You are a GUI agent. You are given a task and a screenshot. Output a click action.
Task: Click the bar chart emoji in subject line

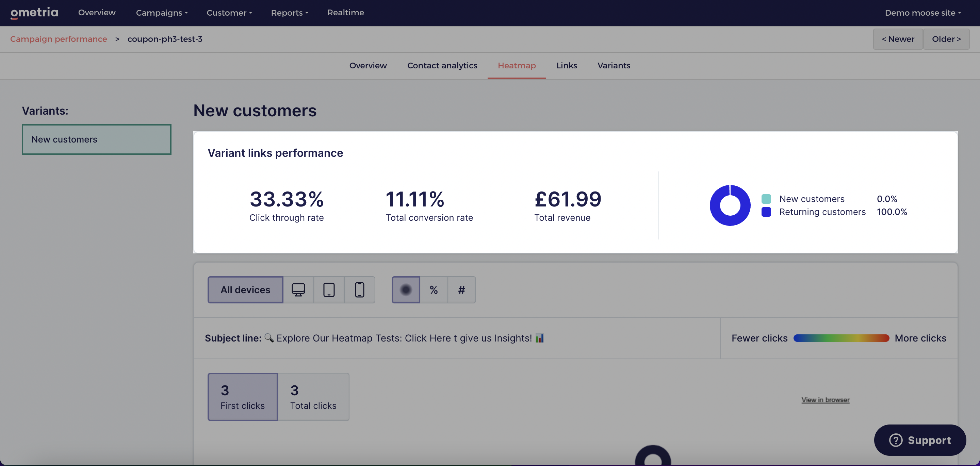coord(539,338)
